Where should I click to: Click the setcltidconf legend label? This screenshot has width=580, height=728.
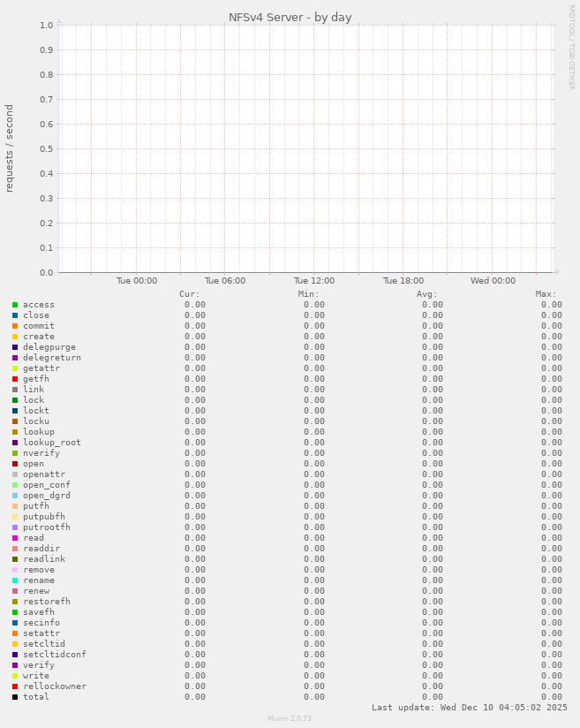coord(55,655)
